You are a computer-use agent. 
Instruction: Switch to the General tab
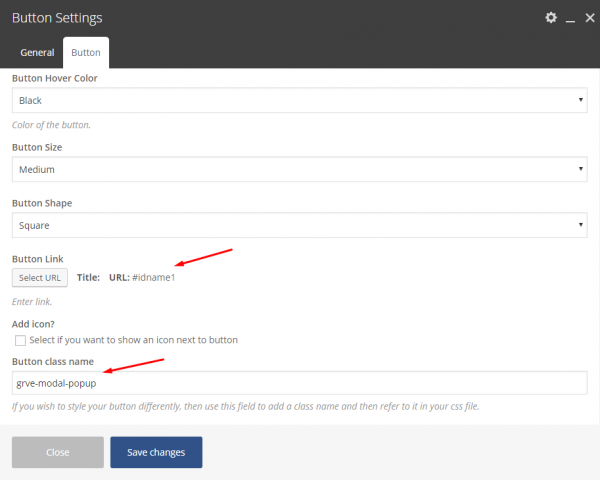tap(37, 52)
